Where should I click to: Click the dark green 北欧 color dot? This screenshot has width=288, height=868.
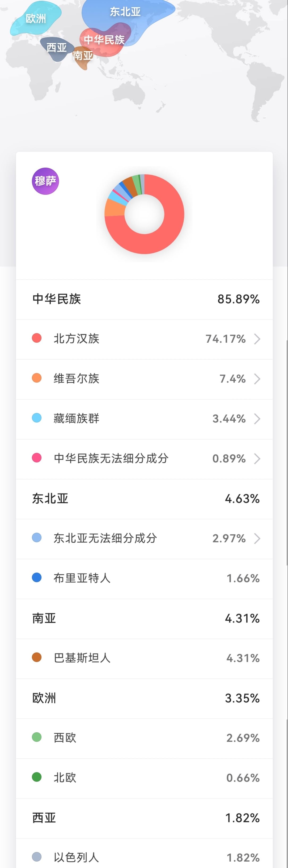(x=37, y=777)
